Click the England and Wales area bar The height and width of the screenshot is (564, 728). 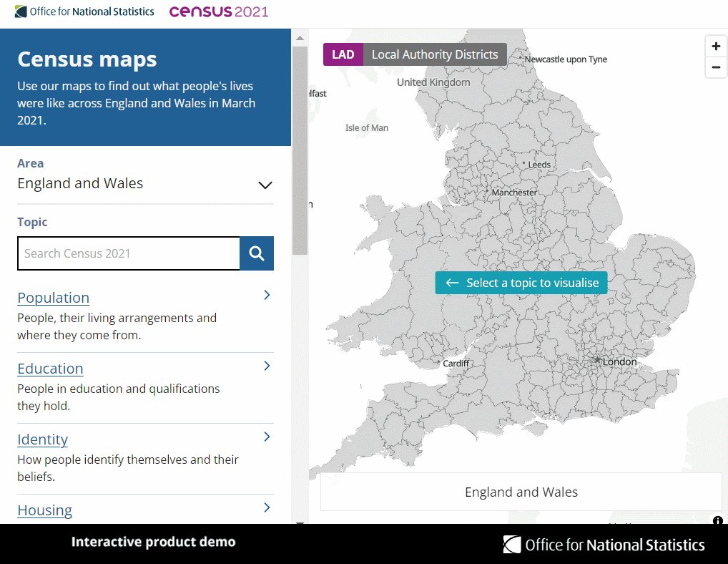(521, 492)
